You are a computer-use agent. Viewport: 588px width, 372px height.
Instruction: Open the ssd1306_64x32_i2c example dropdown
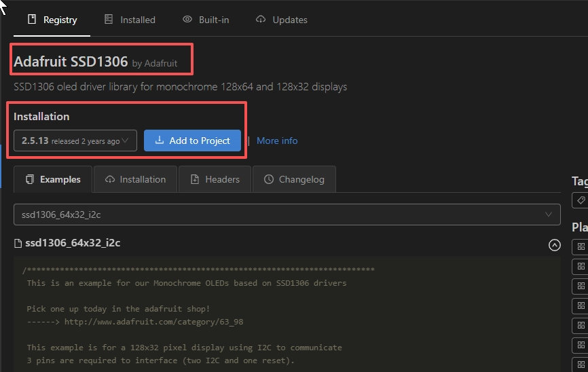tap(287, 215)
